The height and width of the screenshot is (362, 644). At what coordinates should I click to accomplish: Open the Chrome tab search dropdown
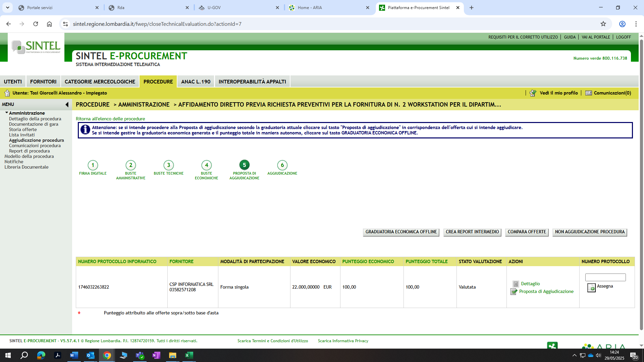[7, 7]
